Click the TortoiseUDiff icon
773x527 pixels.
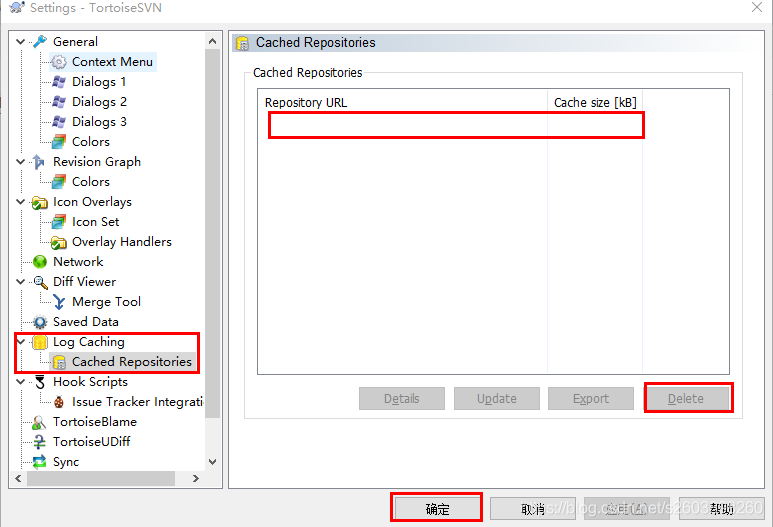pos(39,442)
